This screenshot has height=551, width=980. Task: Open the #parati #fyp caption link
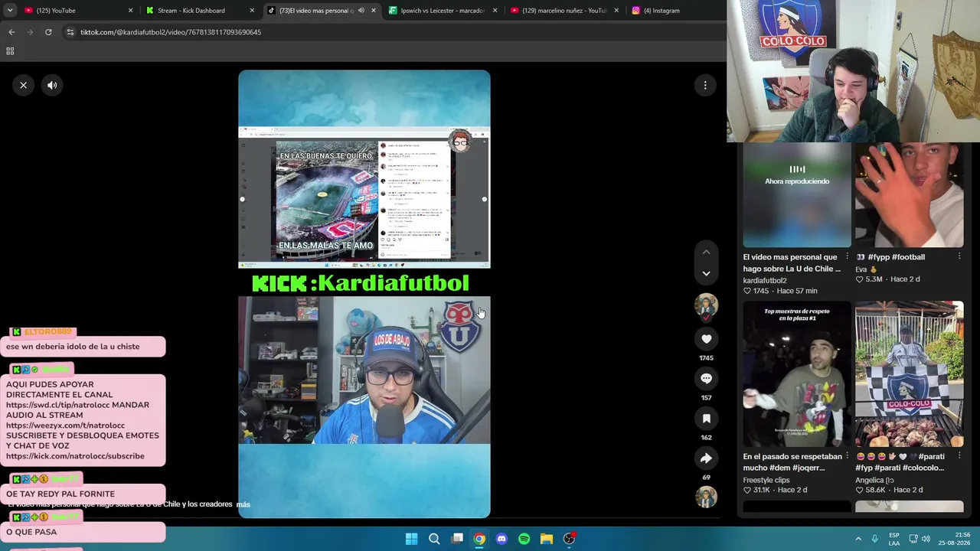click(900, 462)
